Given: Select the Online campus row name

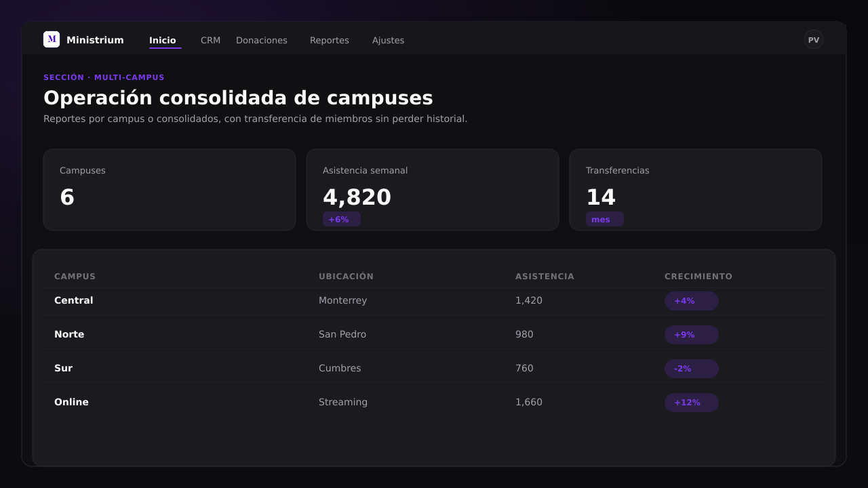Looking at the screenshot, I should [71, 402].
